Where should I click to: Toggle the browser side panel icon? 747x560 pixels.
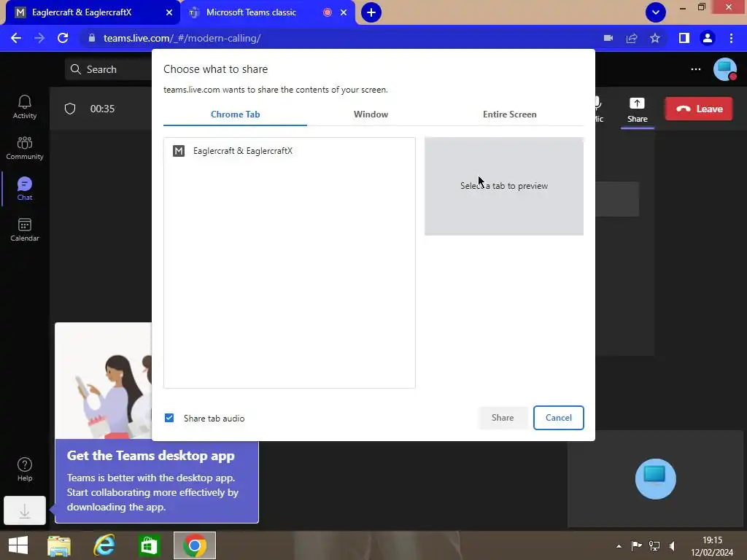click(684, 38)
